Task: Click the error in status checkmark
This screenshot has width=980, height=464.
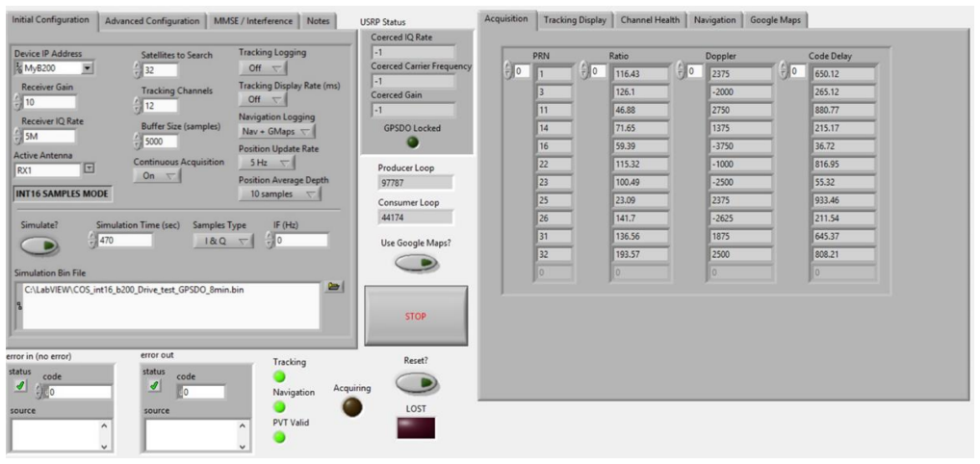Action: coord(21,387)
